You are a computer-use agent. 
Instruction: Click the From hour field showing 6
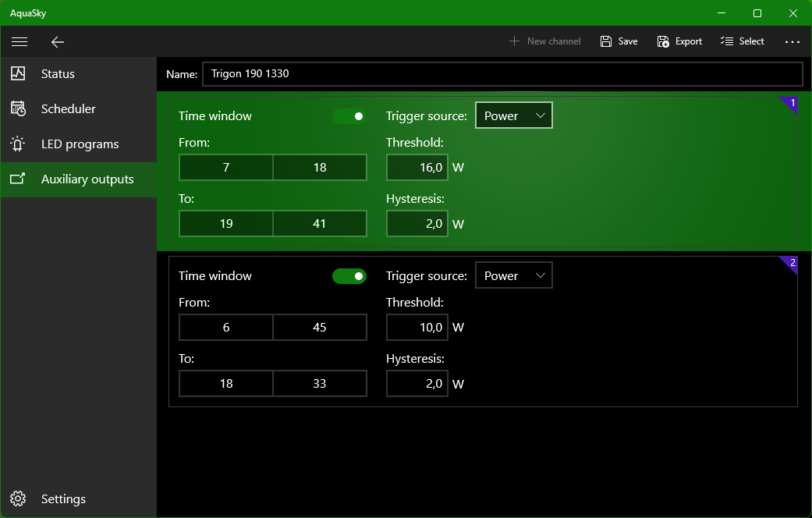point(226,327)
